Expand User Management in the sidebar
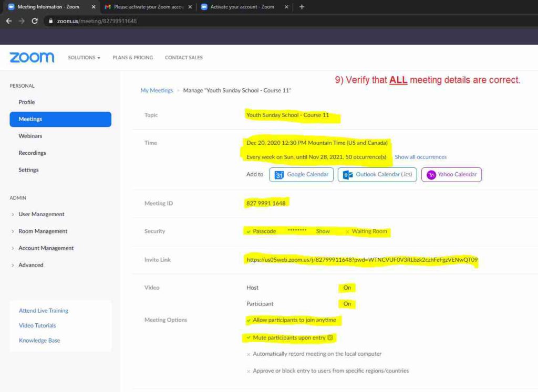 41,214
